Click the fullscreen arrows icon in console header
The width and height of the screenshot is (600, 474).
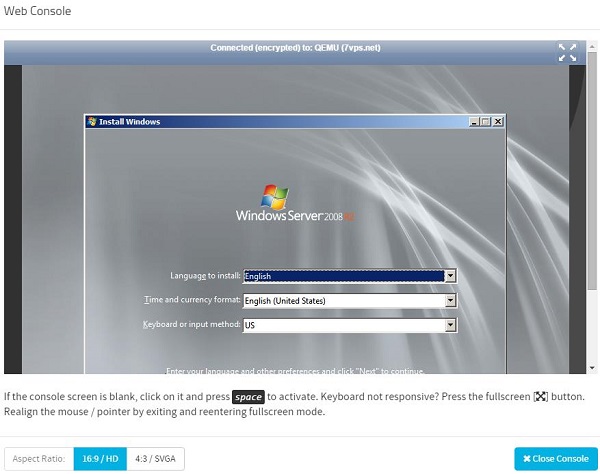coord(567,52)
